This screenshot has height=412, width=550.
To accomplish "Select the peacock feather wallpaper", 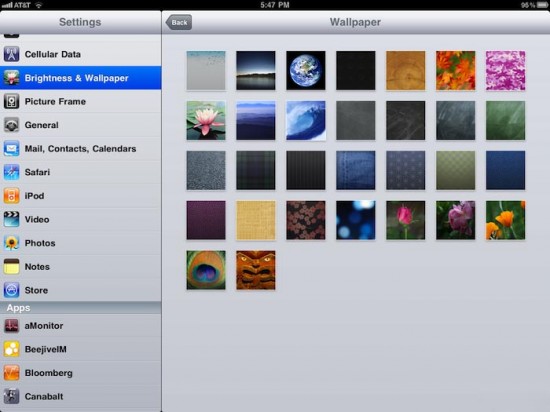I will coord(206,270).
